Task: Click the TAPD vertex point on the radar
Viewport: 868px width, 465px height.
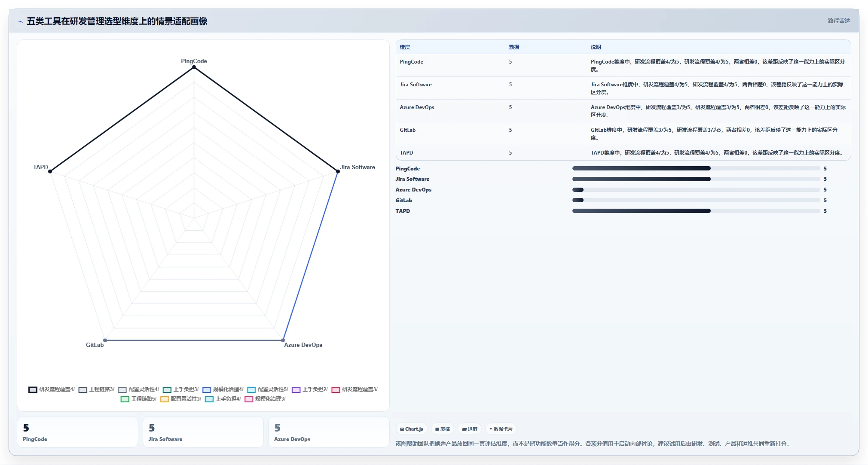Action: click(50, 171)
